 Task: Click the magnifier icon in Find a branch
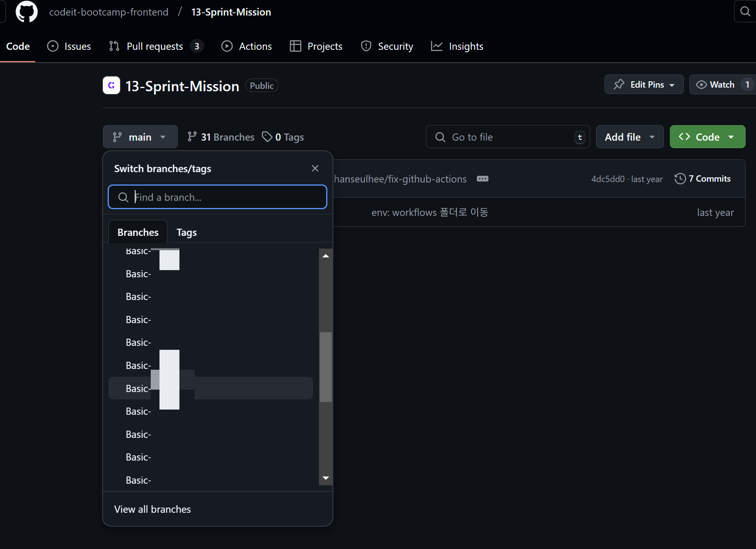[123, 197]
